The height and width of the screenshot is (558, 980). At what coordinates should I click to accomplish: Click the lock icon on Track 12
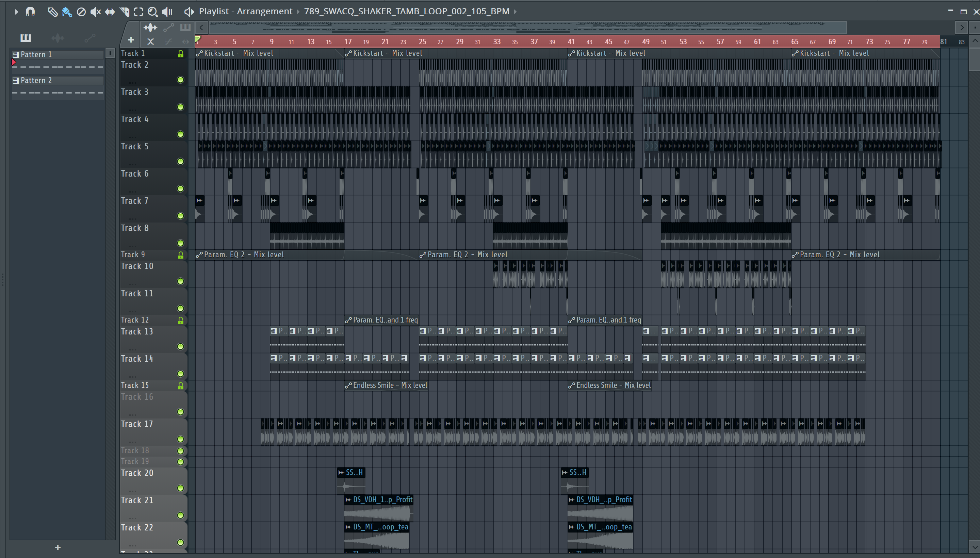(180, 321)
